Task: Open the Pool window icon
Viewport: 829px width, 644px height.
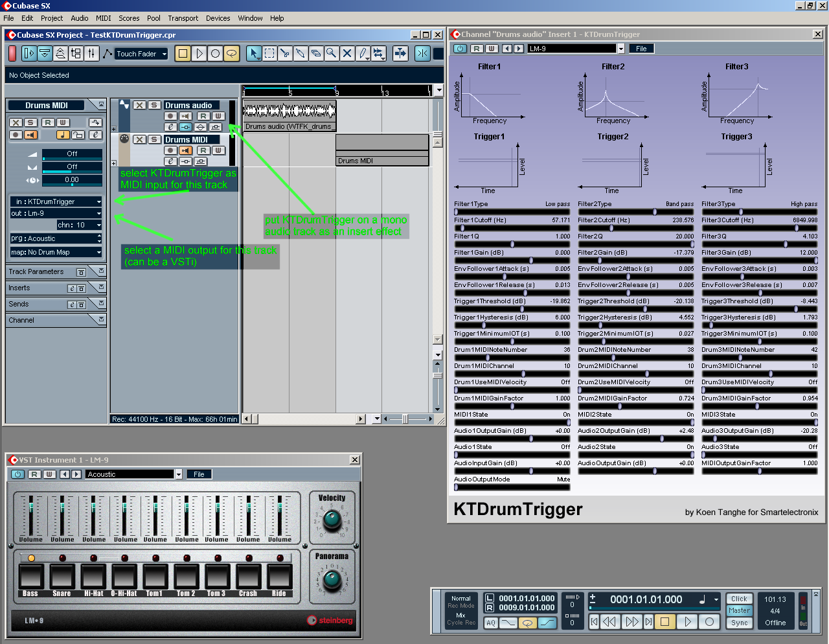Action: (76, 54)
